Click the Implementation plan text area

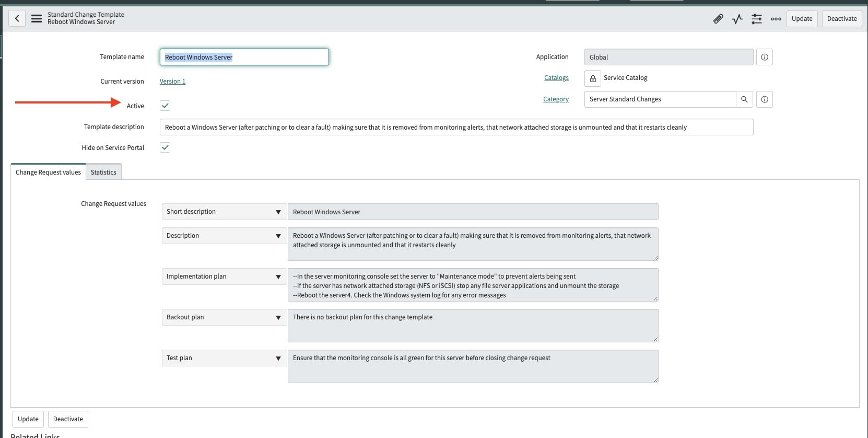point(473,285)
